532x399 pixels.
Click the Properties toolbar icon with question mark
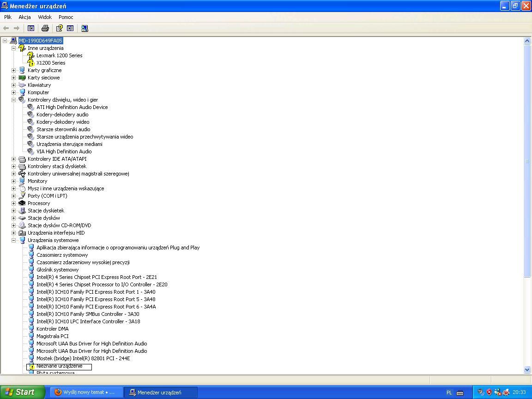60,28
